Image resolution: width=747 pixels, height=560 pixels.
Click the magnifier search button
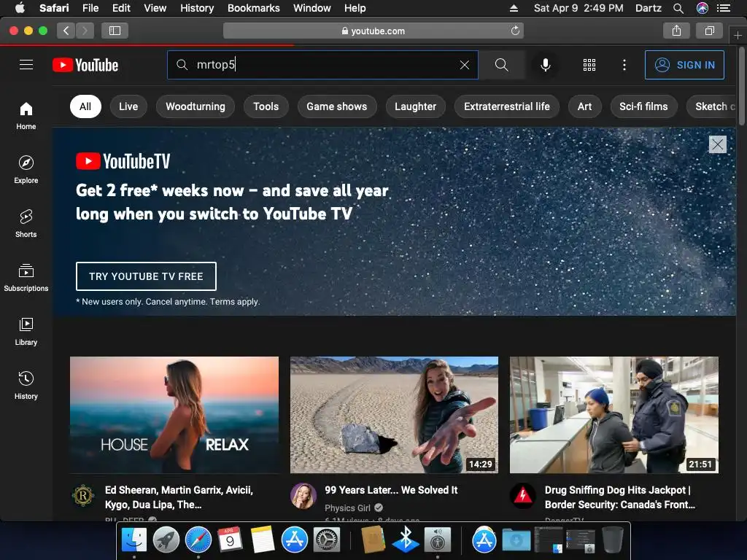[502, 65]
